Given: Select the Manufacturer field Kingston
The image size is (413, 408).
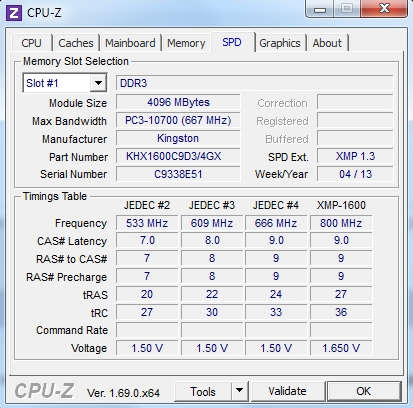Looking at the screenshot, I should click(178, 138).
